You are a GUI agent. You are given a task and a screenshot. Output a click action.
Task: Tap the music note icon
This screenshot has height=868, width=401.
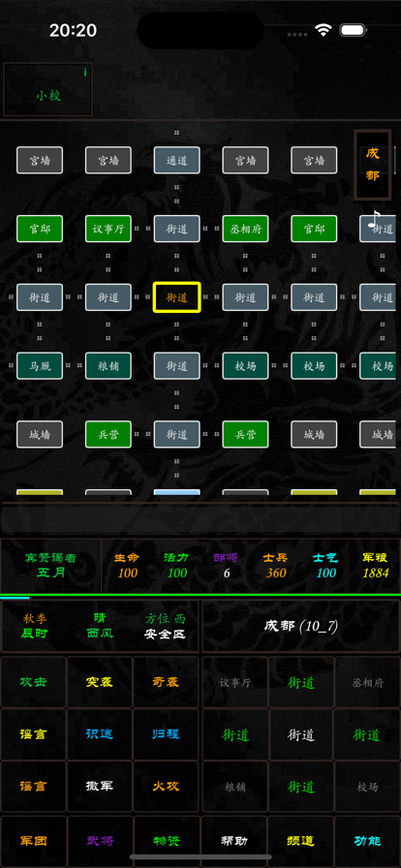tap(376, 219)
